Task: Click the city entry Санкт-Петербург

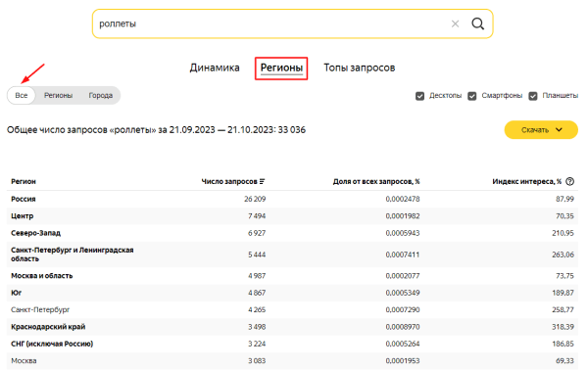Action: coord(40,309)
